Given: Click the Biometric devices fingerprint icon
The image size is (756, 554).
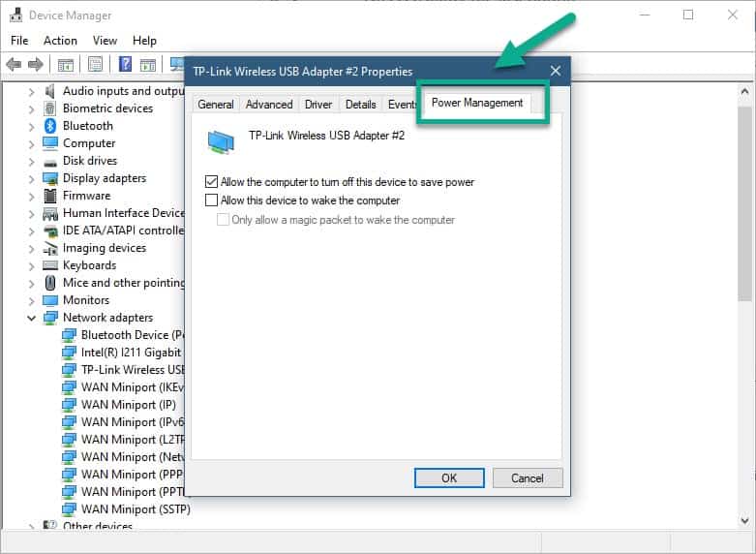Looking at the screenshot, I should (49, 108).
